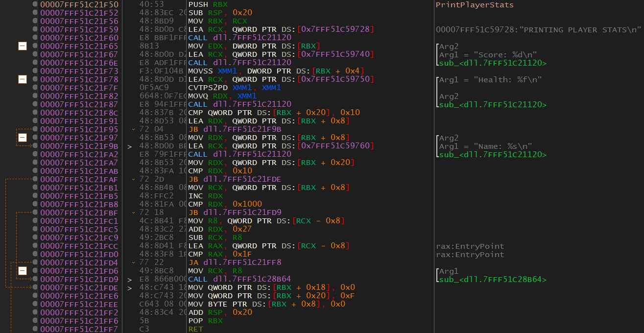
Task: Toggle breakpoint dot on RET row 00007FFF51C21FF7
Action: click(x=35, y=329)
